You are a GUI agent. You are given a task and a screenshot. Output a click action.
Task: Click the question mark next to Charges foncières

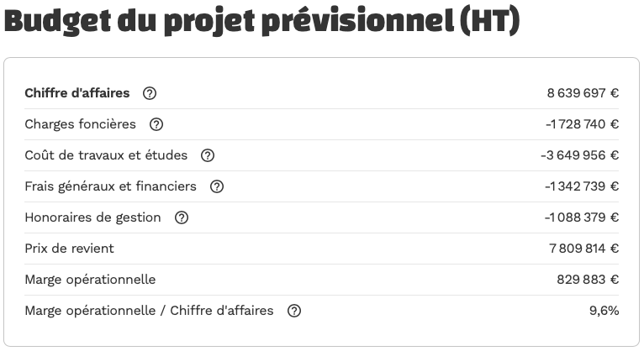click(156, 124)
